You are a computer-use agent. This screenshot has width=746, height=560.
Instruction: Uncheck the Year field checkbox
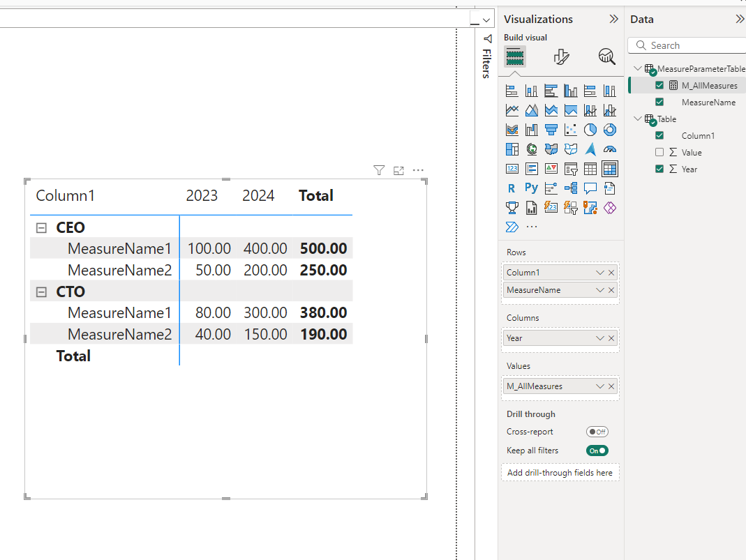(659, 169)
